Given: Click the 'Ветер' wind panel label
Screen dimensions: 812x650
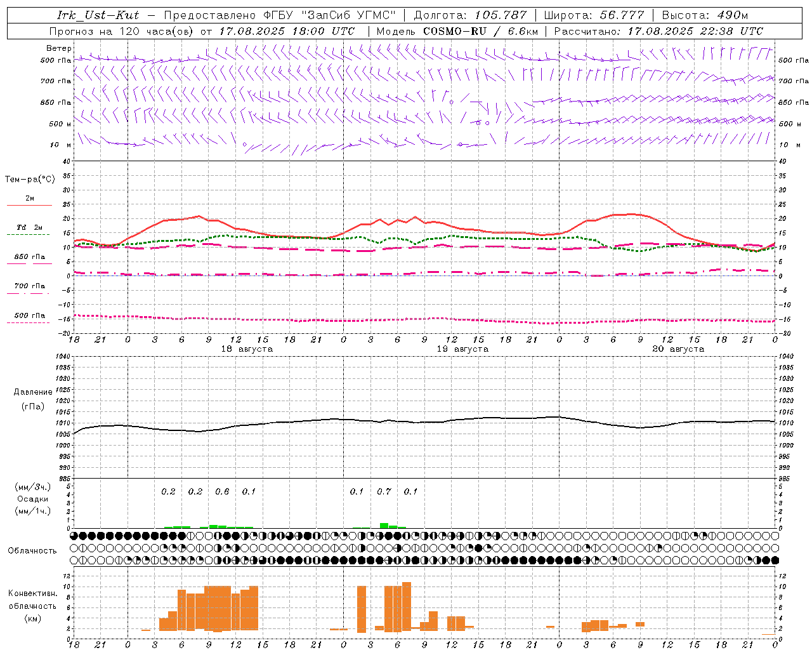Looking at the screenshot, I should click(58, 48).
